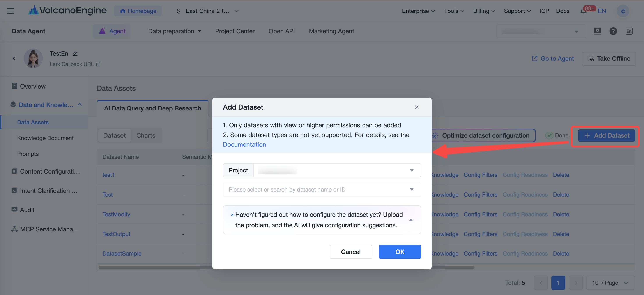Switch to the Charts tab
The image size is (644, 295).
point(146,135)
